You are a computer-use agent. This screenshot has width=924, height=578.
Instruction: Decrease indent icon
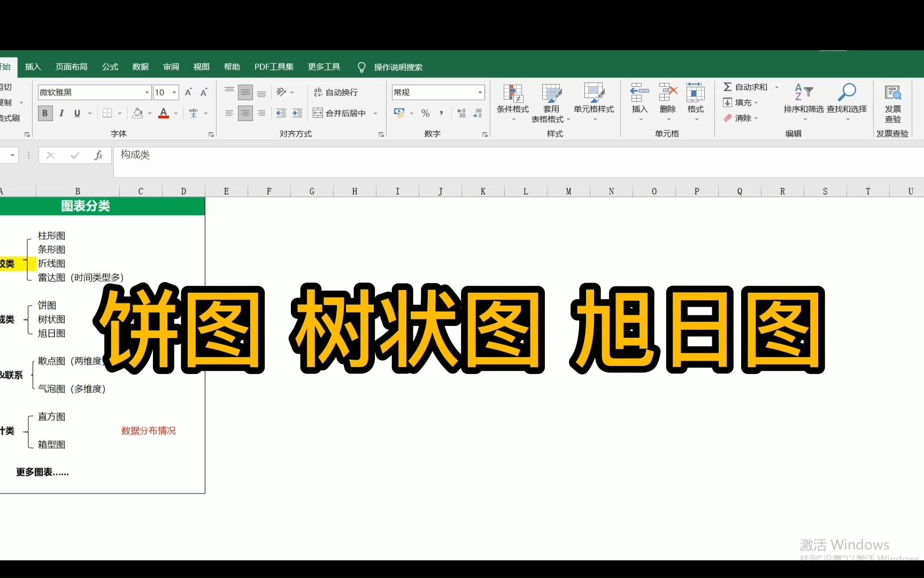(281, 113)
